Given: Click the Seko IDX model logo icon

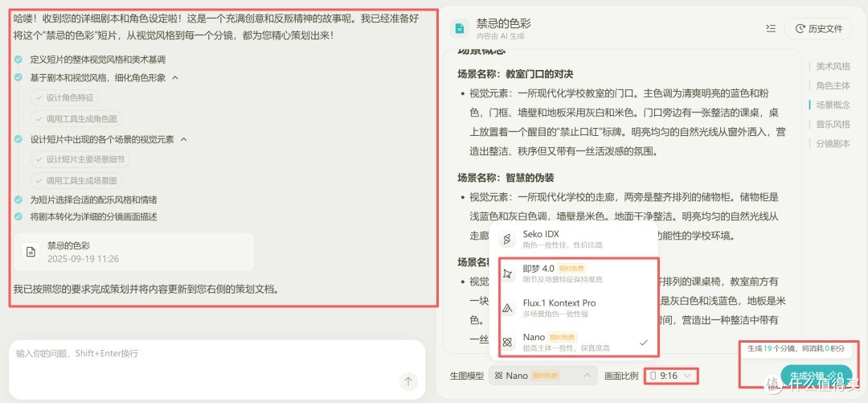Looking at the screenshot, I should (507, 240).
